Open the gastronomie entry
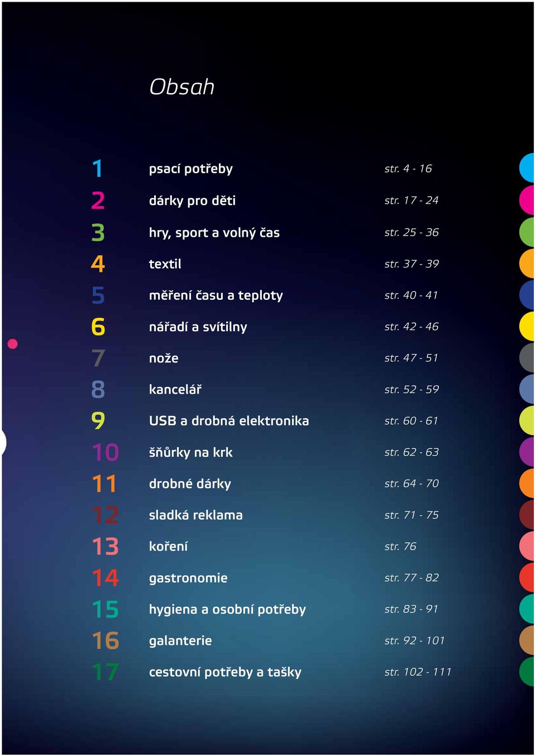This screenshot has height=756, width=536. [x=188, y=578]
